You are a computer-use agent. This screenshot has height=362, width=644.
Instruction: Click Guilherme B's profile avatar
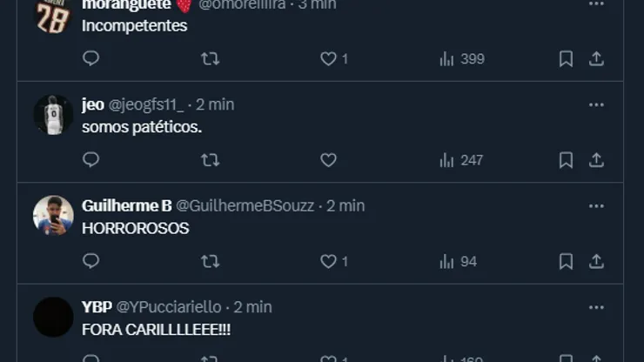pos(53,215)
